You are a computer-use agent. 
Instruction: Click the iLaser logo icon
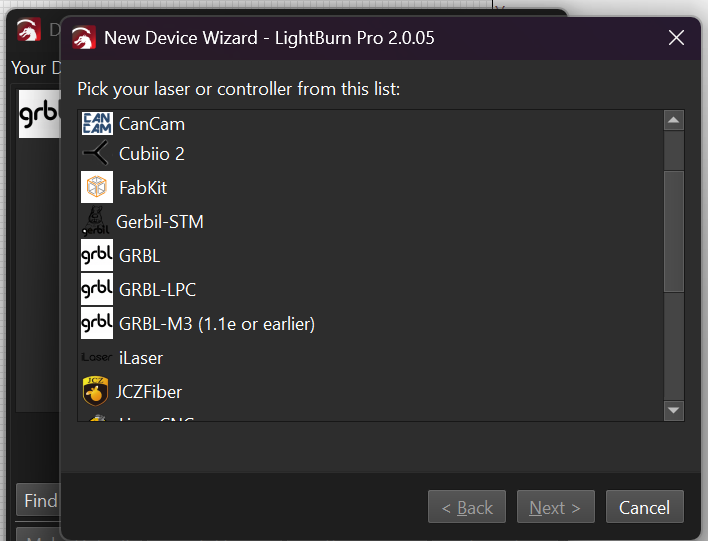pos(97,357)
